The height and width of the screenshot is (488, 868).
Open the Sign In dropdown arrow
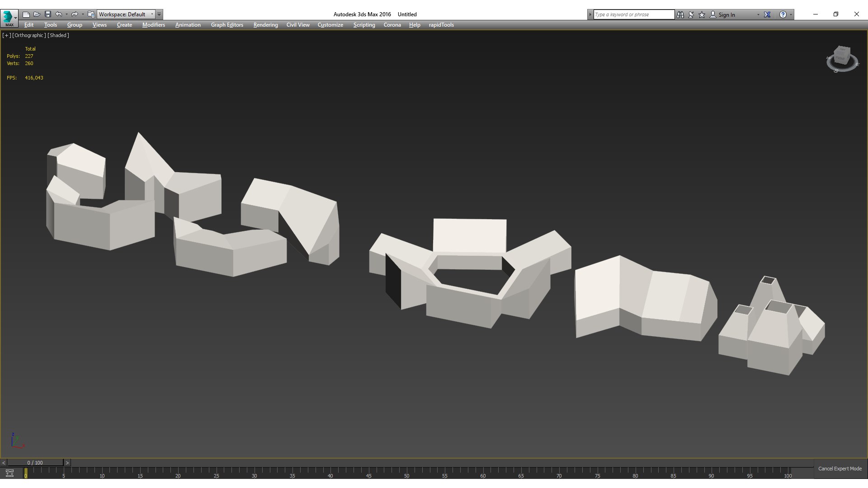coord(758,15)
